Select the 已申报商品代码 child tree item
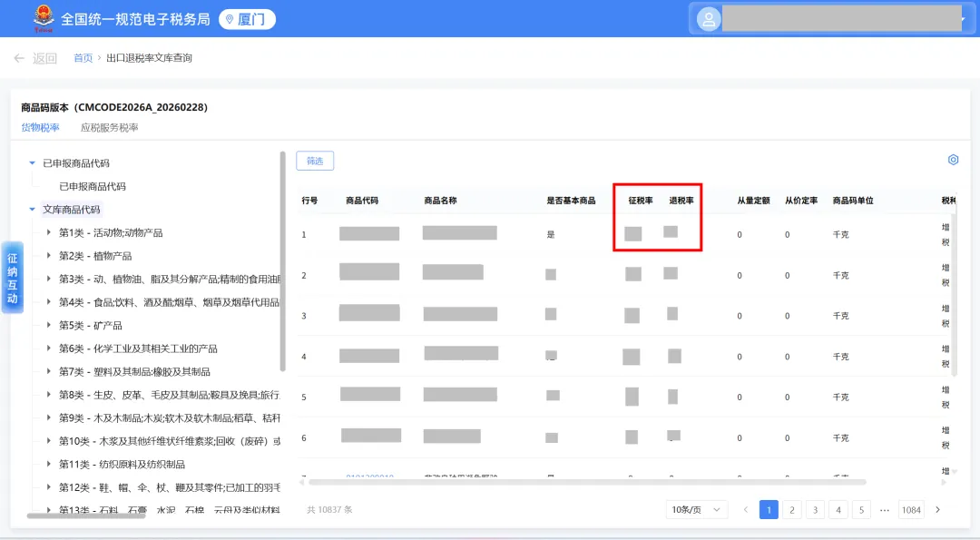 tap(93, 186)
